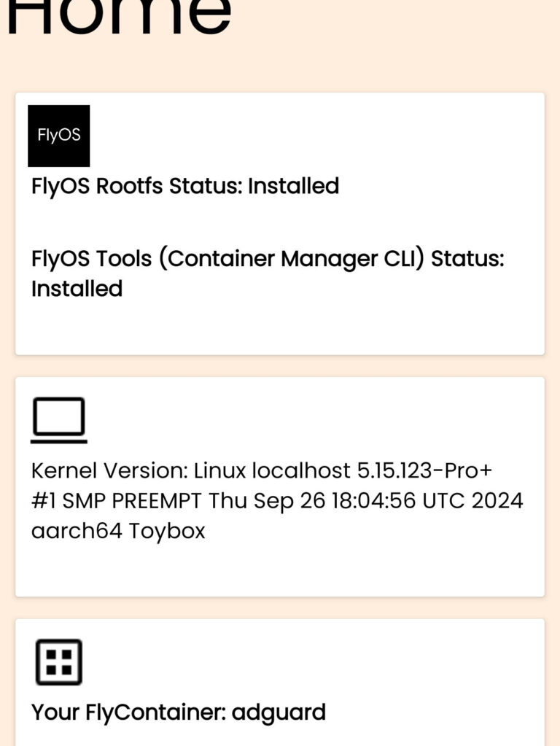
Task: Click the container grid icon
Action: pos(59,662)
